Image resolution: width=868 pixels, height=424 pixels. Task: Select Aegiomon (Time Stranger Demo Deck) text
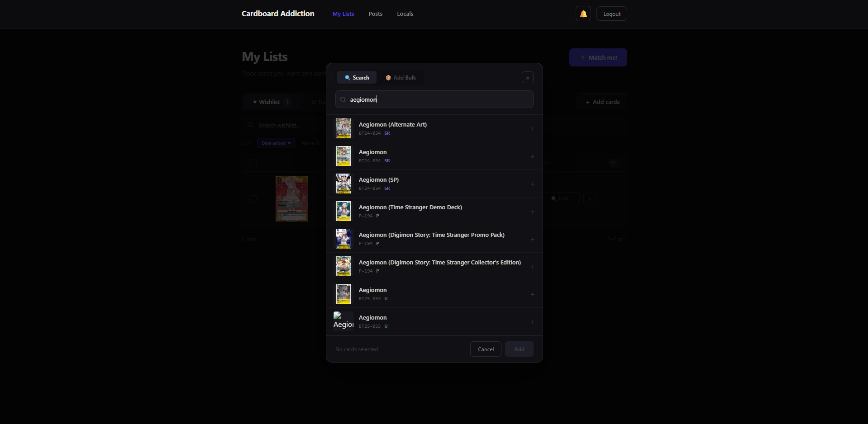[410, 207]
